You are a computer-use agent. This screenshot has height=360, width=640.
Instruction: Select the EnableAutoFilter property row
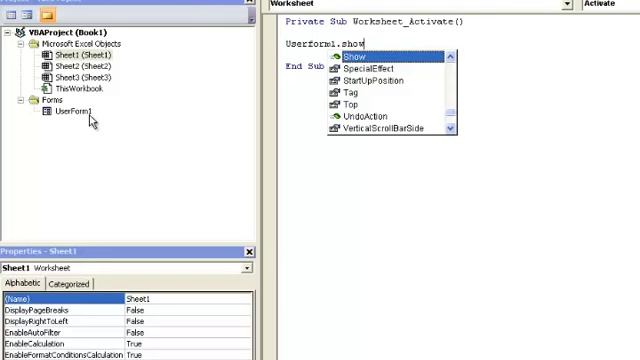[128, 333]
